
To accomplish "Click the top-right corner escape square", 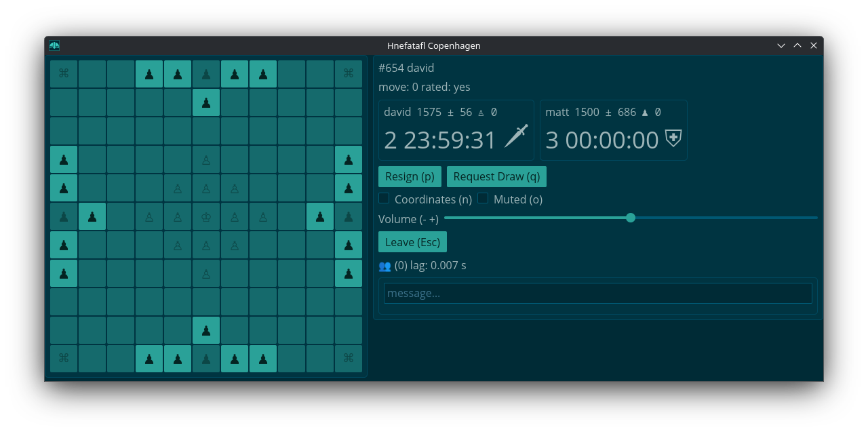I will (349, 74).
